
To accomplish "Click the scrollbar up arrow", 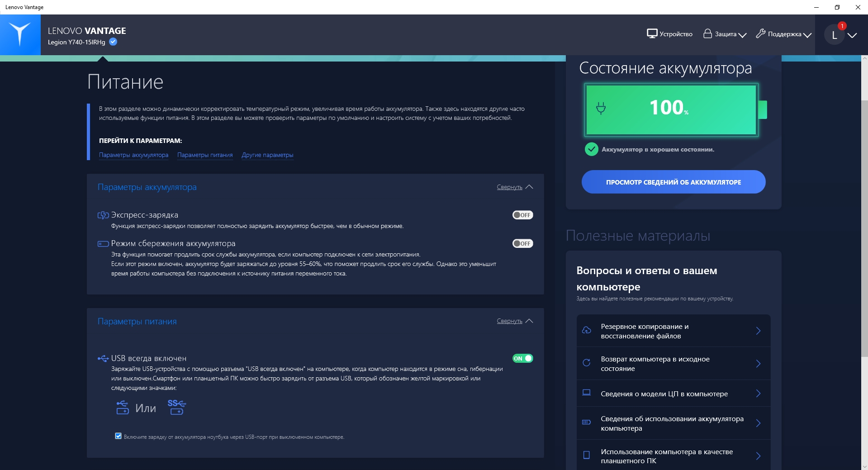I will 864,58.
